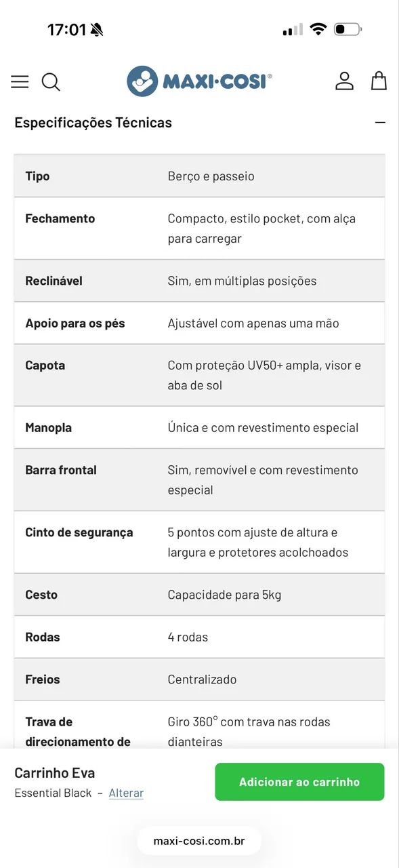Tap the battery status icon

348,29
